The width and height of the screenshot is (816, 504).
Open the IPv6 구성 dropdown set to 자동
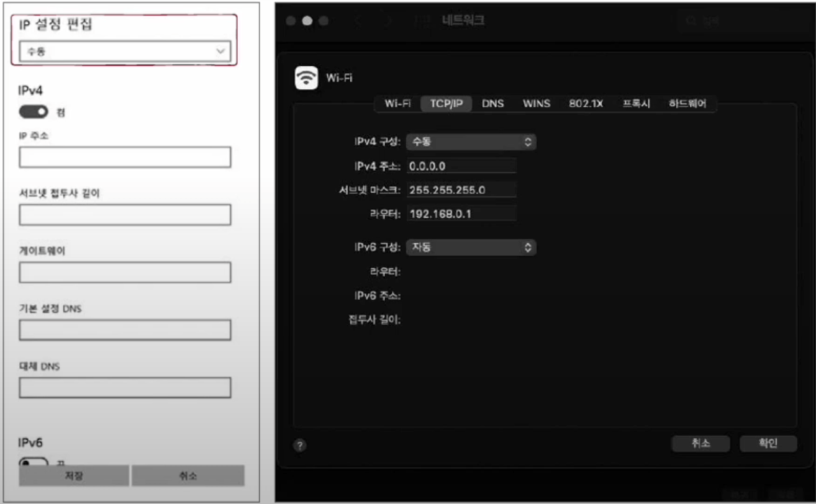coord(471,247)
